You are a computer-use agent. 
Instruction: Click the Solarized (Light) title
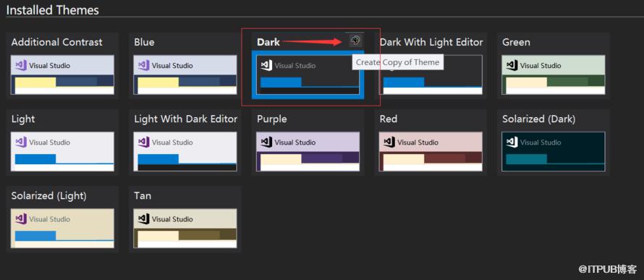[49, 196]
